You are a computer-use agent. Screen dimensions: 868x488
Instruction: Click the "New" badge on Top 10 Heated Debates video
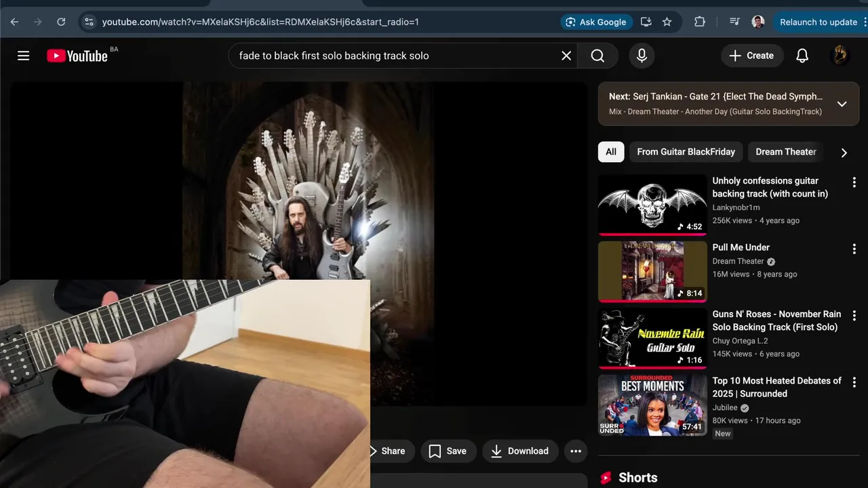click(723, 434)
